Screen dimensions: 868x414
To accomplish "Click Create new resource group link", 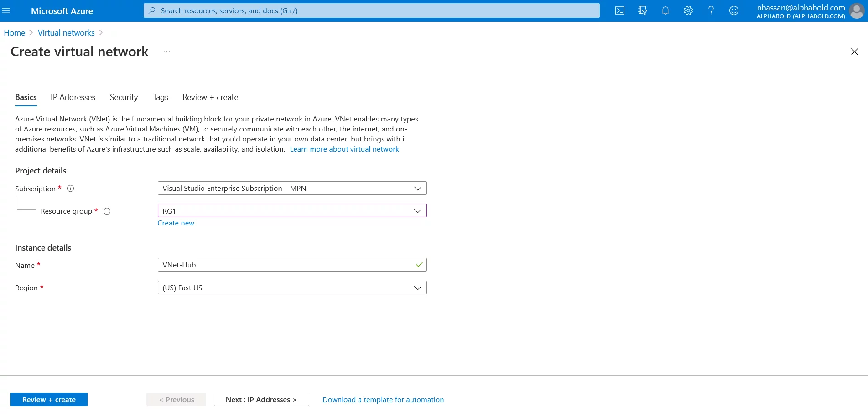I will [x=176, y=223].
